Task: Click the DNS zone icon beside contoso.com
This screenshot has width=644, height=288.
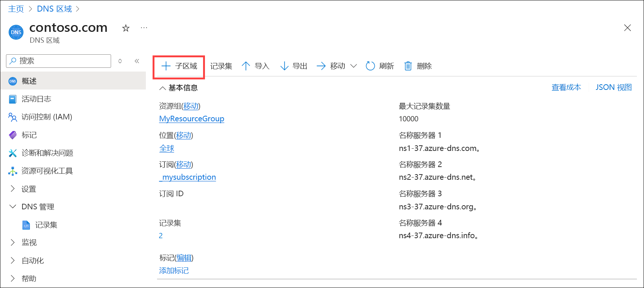Action: pos(16,32)
